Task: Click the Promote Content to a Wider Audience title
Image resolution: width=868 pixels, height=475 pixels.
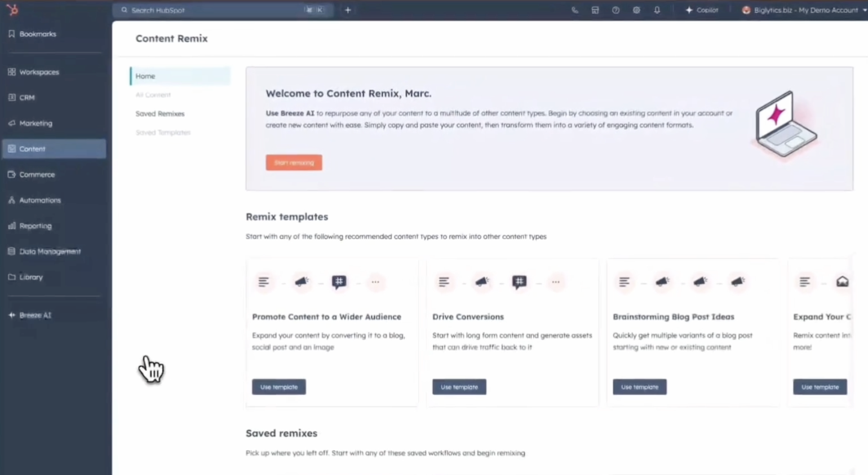Action: tap(327, 317)
